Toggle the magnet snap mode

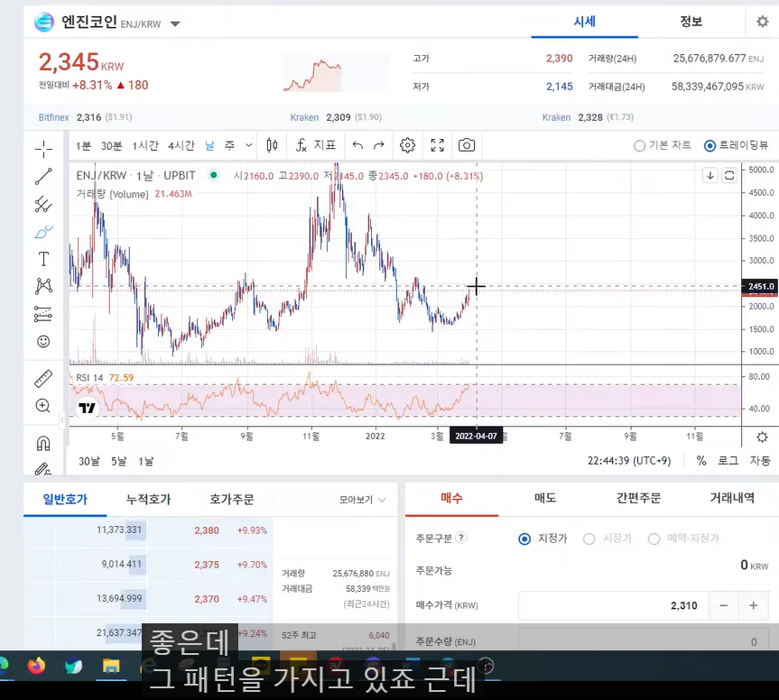coord(43,442)
